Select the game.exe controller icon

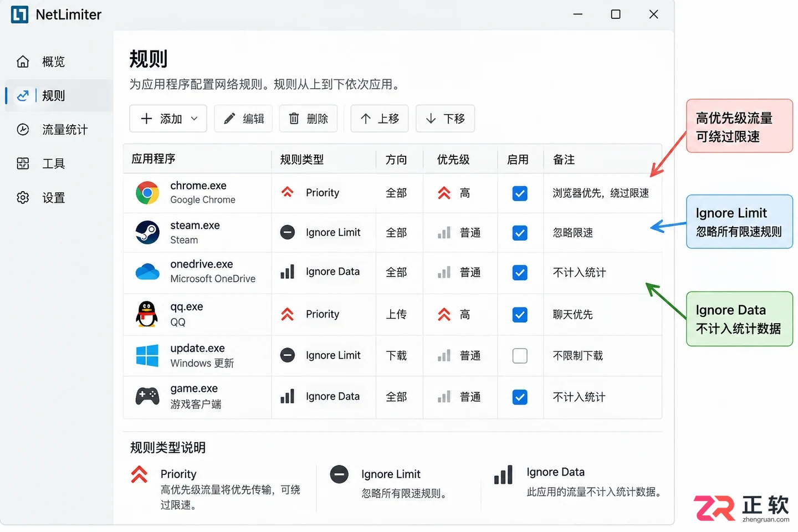click(x=147, y=396)
